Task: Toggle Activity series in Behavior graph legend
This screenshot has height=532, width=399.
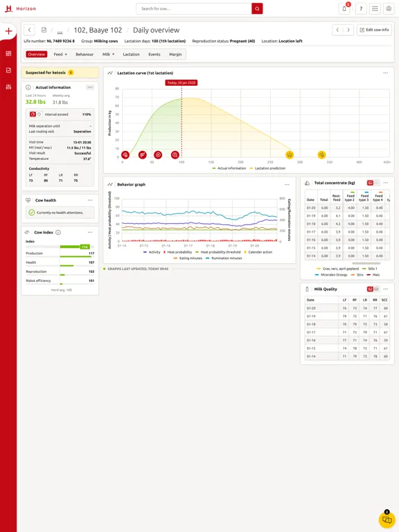Action: [x=152, y=252]
